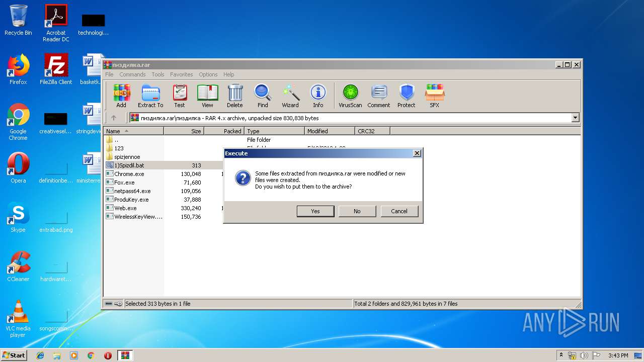The image size is (644, 362).
Task: Click the Protect shield icon
Action: pos(407,96)
